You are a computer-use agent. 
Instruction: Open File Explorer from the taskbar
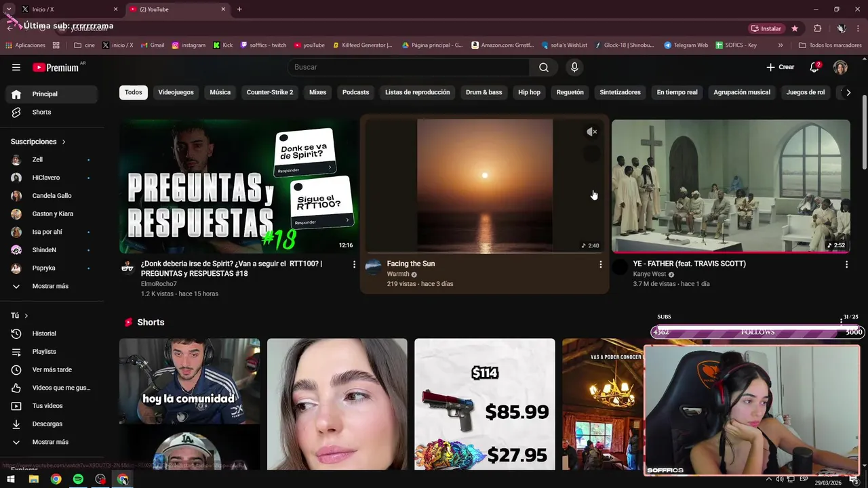click(x=33, y=479)
